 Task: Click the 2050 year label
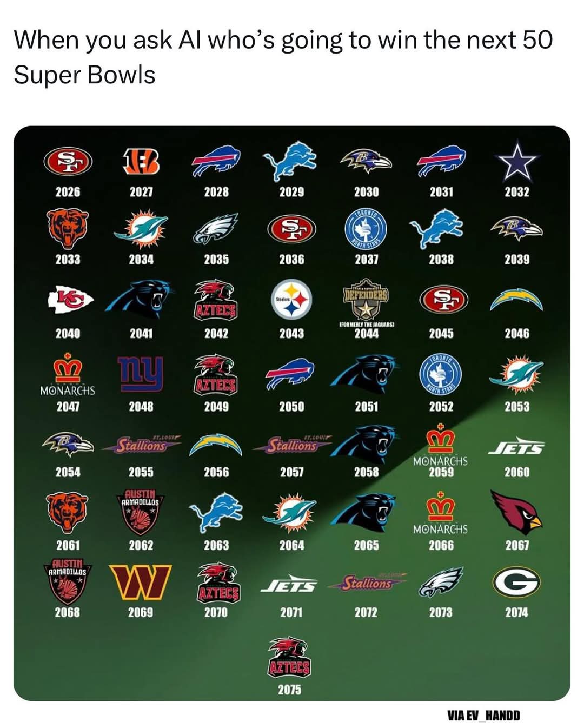coord(291,407)
